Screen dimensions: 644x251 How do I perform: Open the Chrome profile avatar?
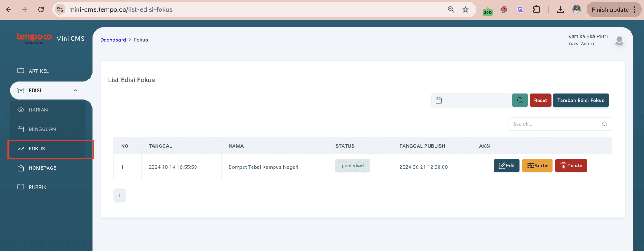(577, 9)
